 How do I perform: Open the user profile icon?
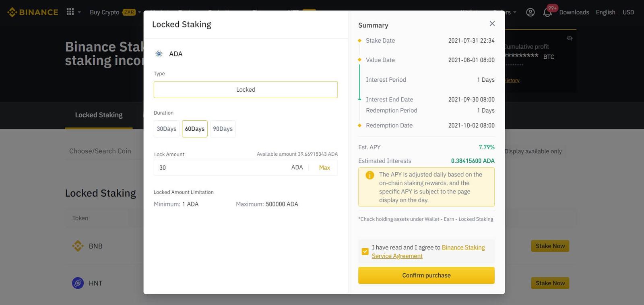(x=530, y=12)
